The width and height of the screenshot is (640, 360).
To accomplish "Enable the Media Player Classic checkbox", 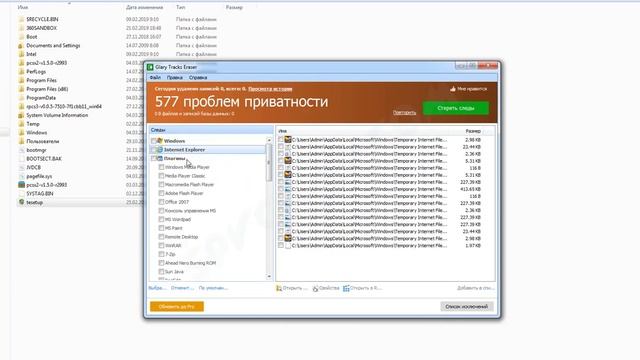I will tap(161, 176).
